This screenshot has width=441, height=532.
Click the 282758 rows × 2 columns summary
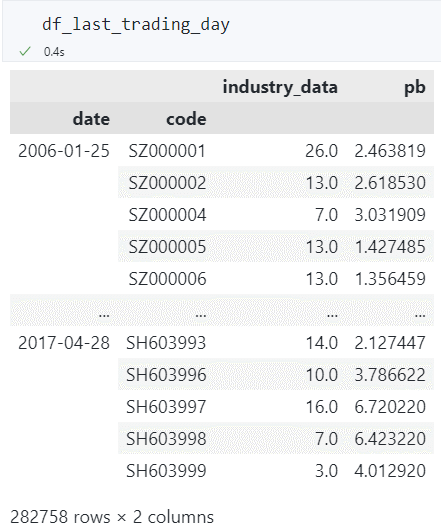click(x=112, y=517)
